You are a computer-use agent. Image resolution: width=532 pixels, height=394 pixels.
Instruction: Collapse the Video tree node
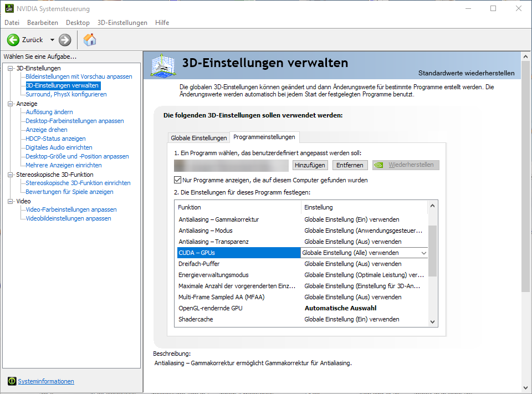(x=11, y=201)
